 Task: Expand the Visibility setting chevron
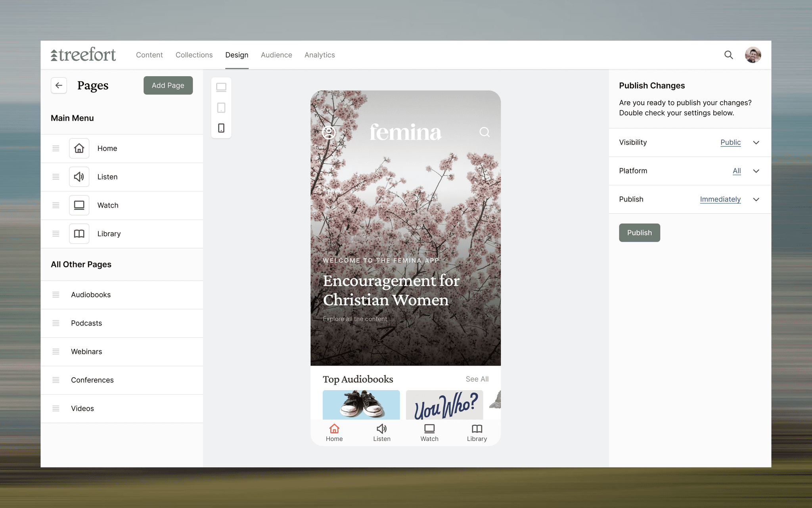756,142
